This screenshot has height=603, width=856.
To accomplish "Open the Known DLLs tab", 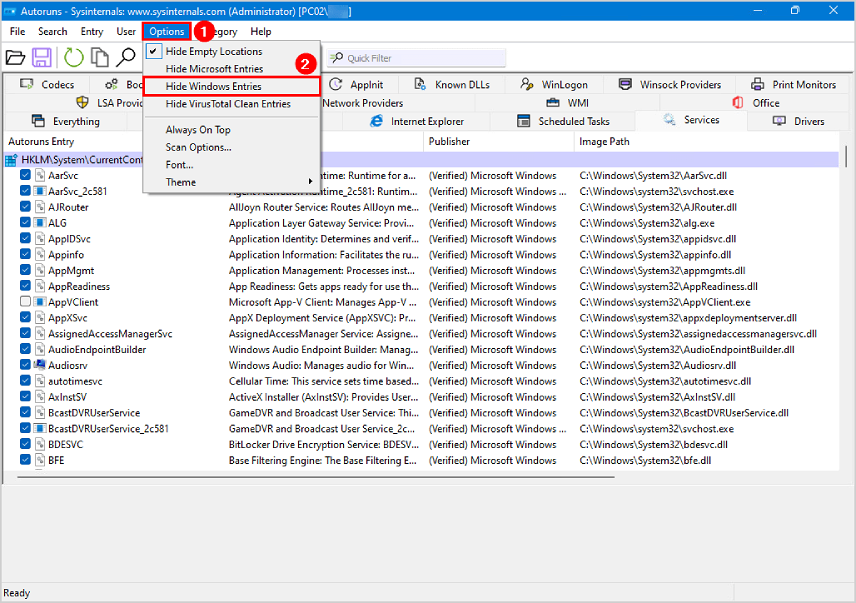I will coord(451,85).
